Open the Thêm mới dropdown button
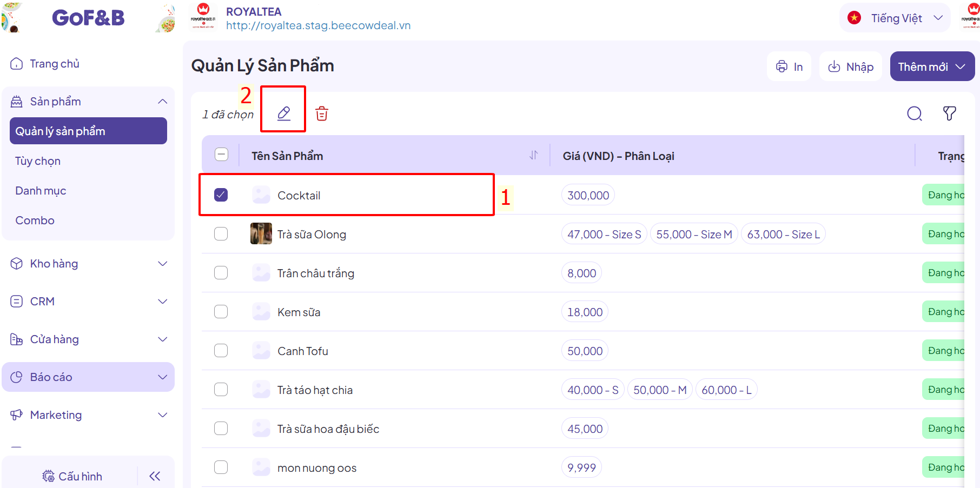Viewport: 980px width, 488px height. pos(932,66)
